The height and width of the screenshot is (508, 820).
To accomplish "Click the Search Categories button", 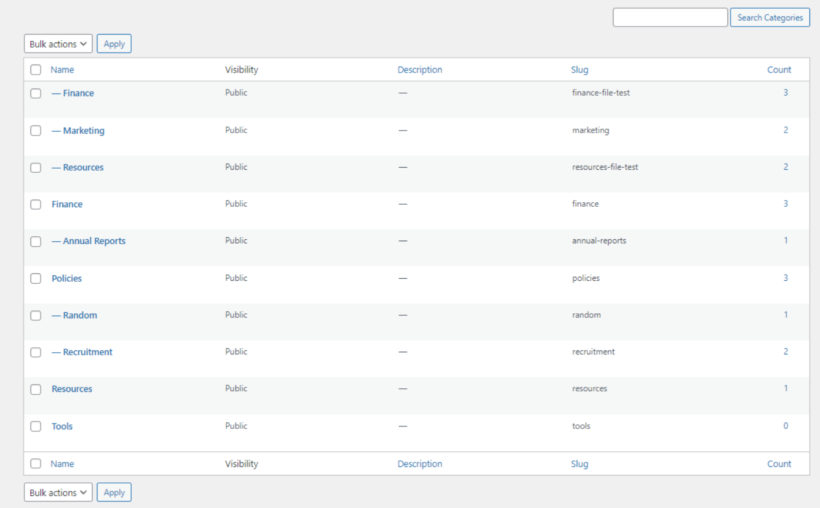I will pyautogui.click(x=770, y=17).
